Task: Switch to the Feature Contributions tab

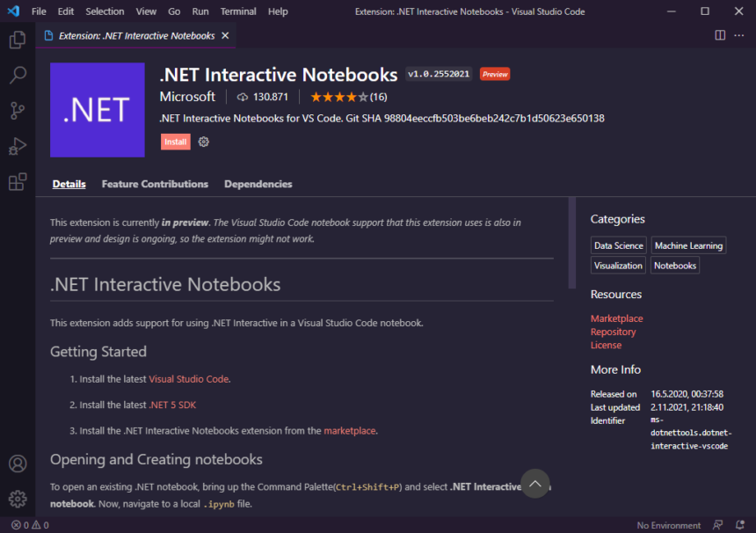Action: (x=155, y=184)
